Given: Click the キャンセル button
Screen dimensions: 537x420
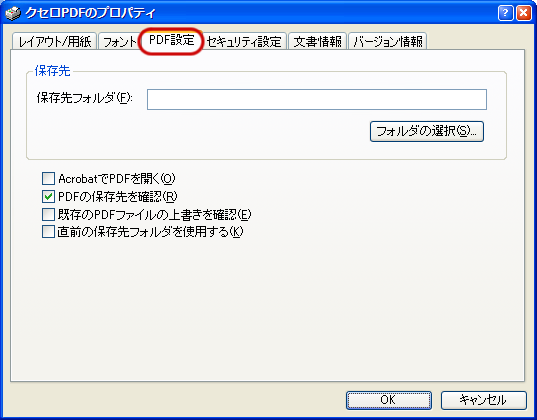Looking at the screenshot, I should tap(484, 400).
